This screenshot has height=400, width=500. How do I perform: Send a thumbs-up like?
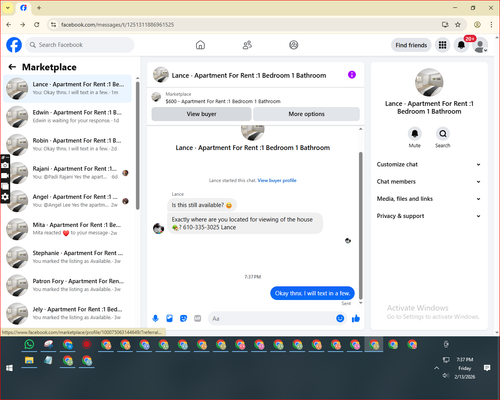point(356,318)
